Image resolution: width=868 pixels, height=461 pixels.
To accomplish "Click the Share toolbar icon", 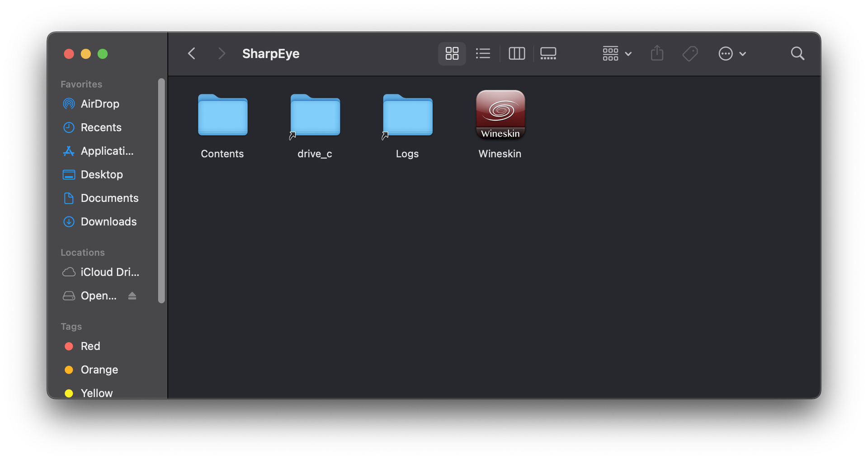I will pyautogui.click(x=657, y=54).
